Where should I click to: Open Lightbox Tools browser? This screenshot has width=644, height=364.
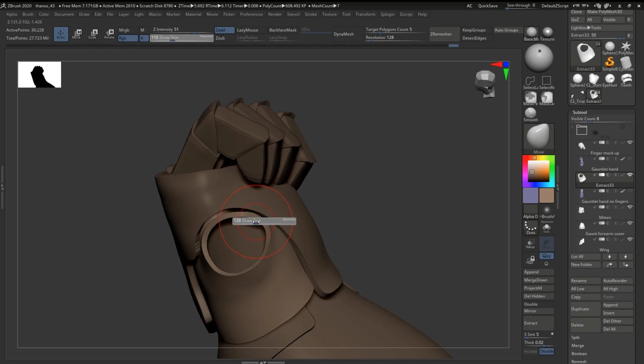point(601,28)
